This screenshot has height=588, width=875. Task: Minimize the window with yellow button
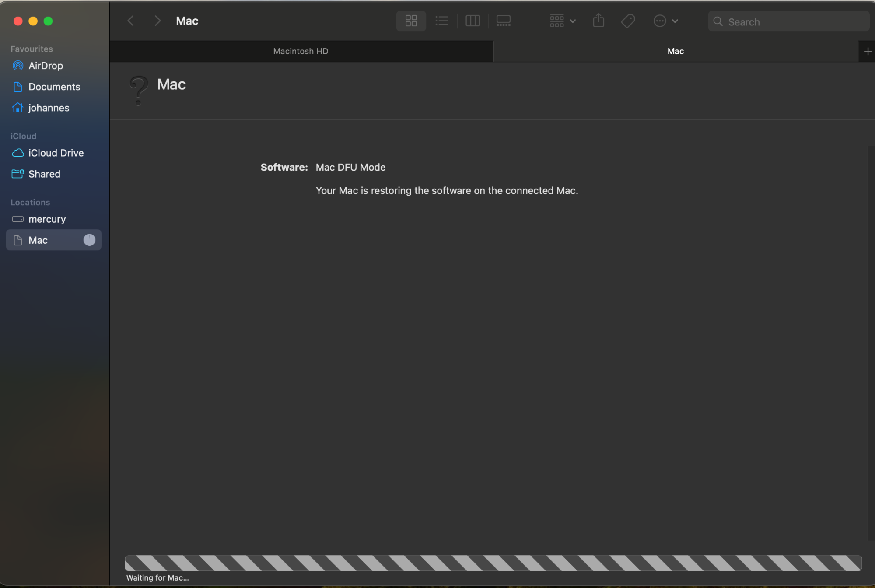[x=33, y=21]
